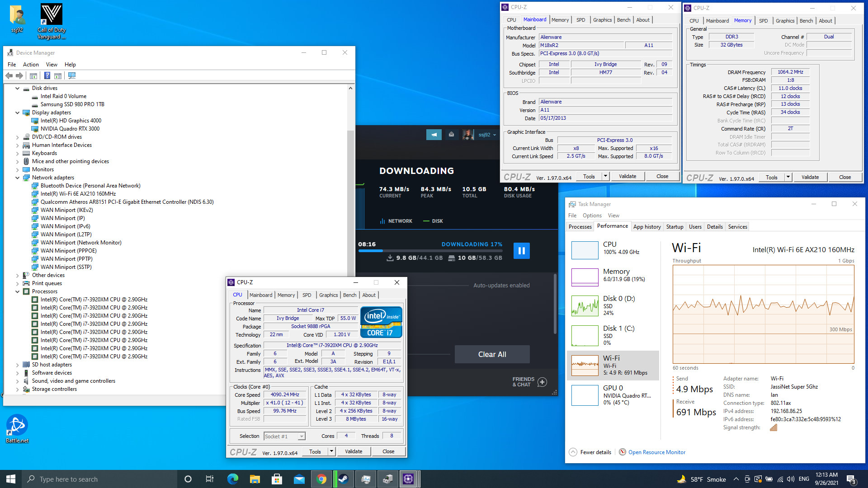Click the blue Help question-mark toolbar icon
The image size is (868, 488).
tap(47, 76)
